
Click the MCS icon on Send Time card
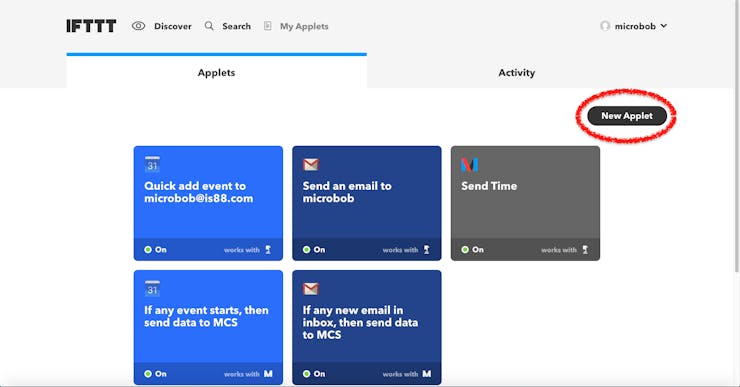(469, 164)
